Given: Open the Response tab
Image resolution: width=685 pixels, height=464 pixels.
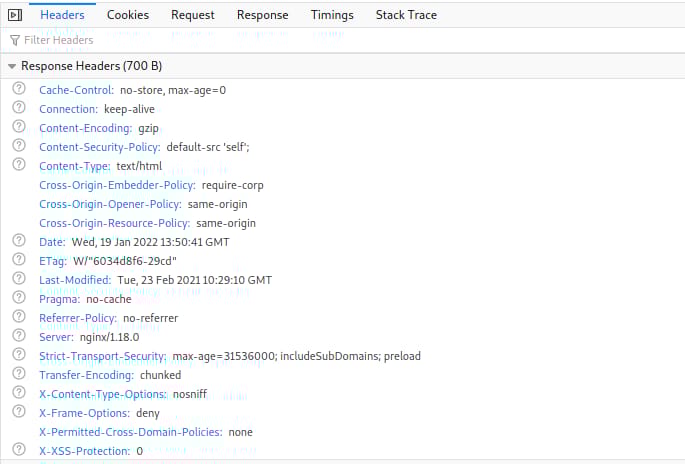Looking at the screenshot, I should click(x=263, y=15).
